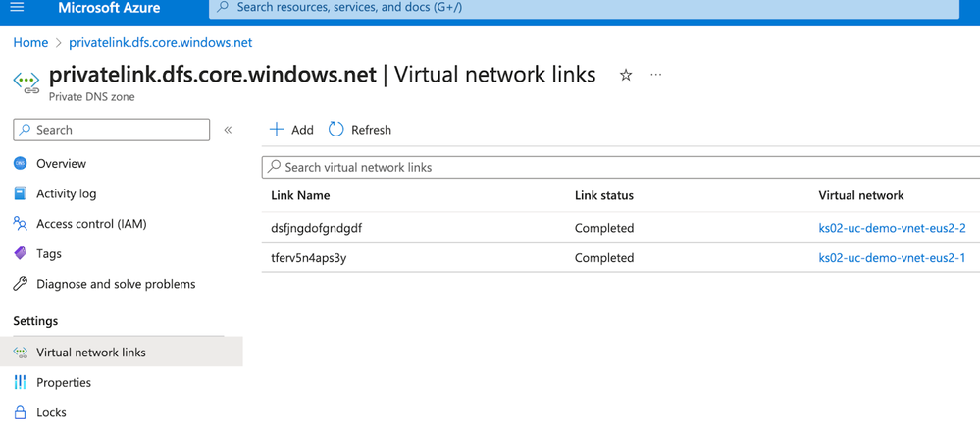Select Virtual network links menu item
Viewport: 980px width, 435px height.
point(90,353)
